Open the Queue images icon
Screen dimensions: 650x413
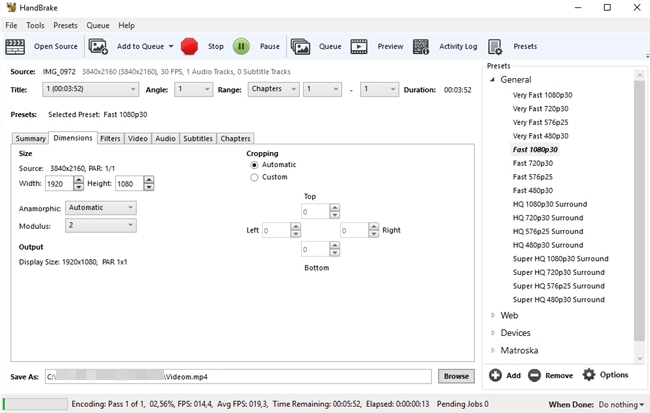[x=300, y=46]
